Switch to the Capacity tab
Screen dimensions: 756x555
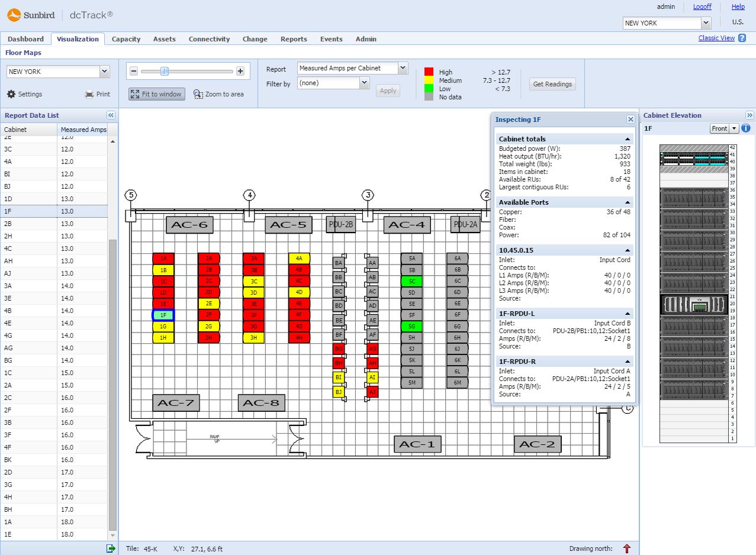126,39
